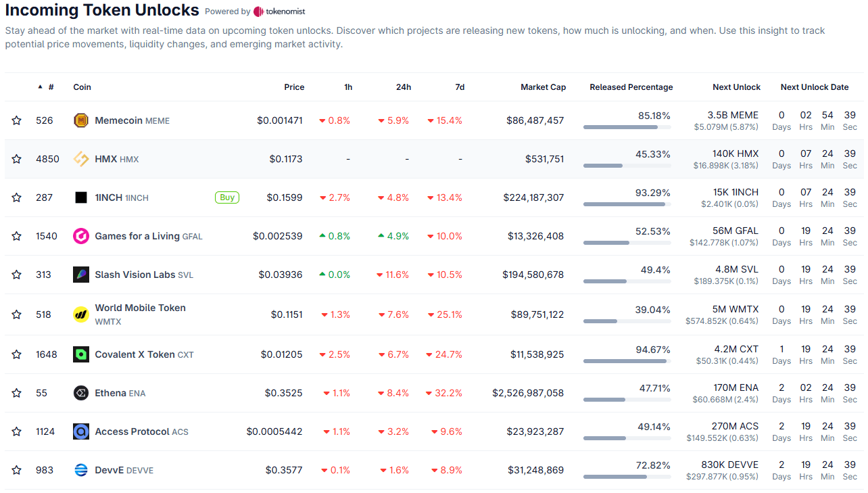The width and height of the screenshot is (868, 493).
Task: Select the HMX token icon
Action: pos(82,159)
